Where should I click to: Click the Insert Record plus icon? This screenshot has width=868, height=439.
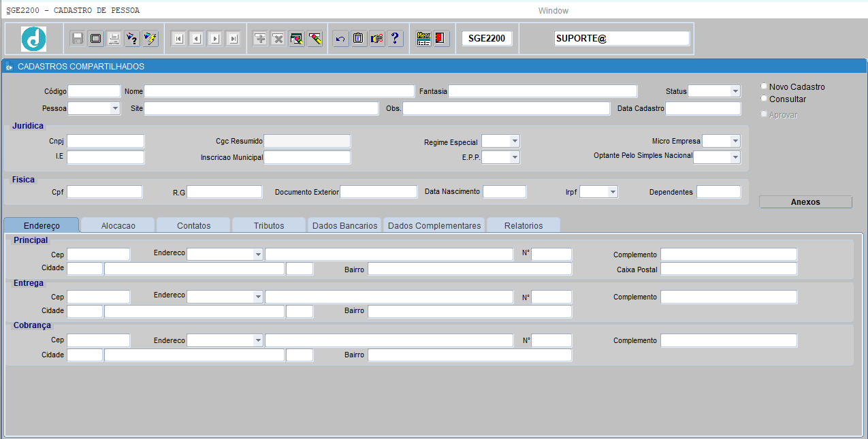[260, 39]
